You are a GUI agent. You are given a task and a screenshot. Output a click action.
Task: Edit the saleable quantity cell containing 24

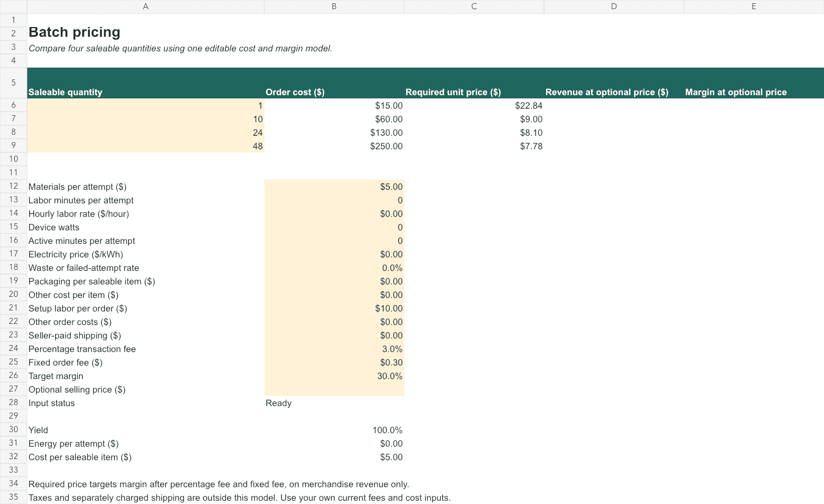point(145,132)
